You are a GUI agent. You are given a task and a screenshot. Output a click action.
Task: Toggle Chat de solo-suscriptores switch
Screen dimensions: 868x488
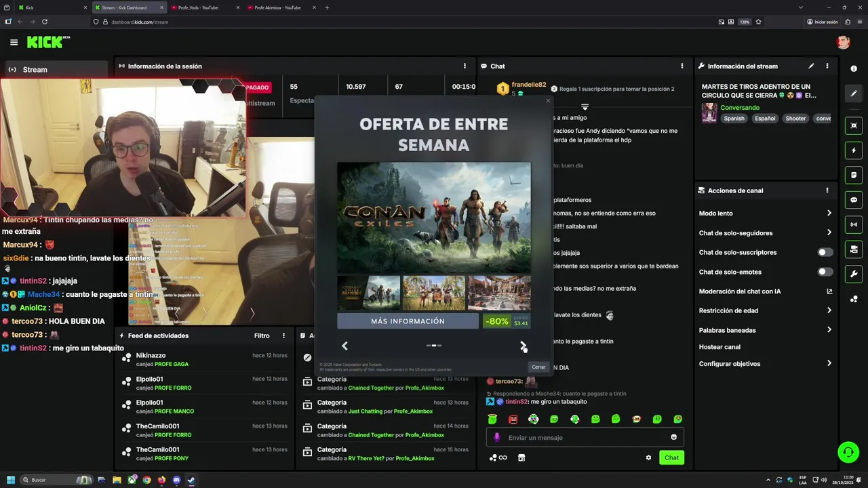825,252
